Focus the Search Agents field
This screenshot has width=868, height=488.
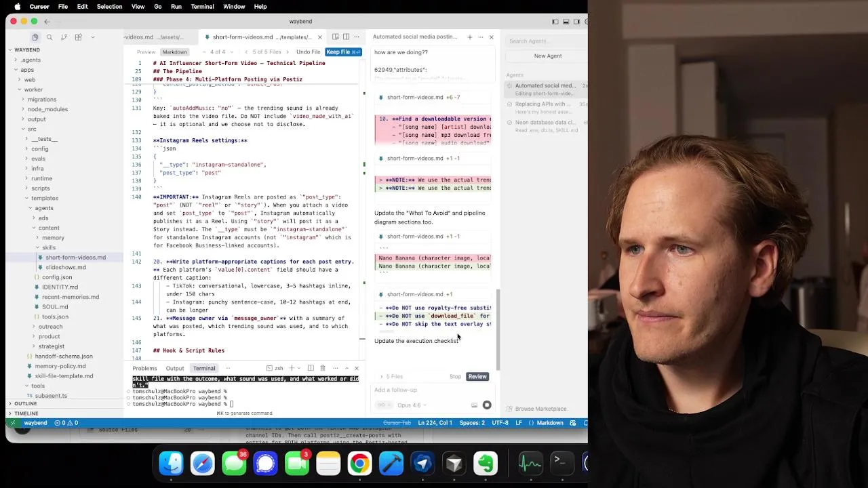[547, 41]
